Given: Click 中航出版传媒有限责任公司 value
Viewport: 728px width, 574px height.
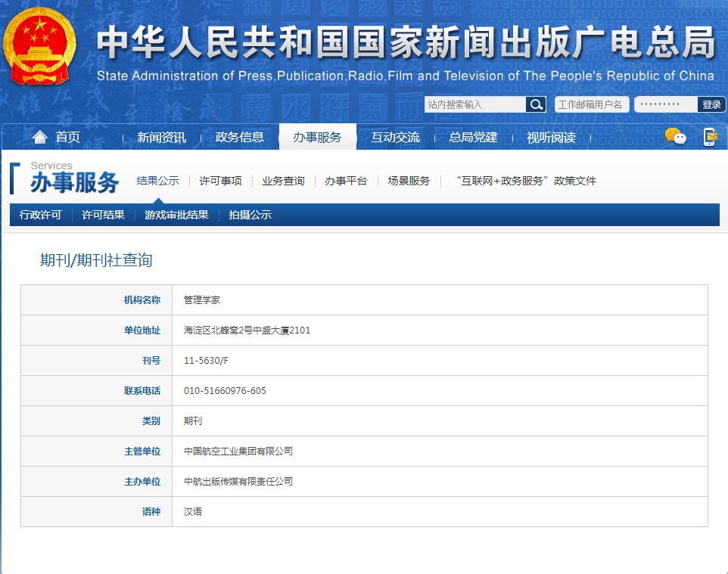Looking at the screenshot, I should tap(238, 481).
